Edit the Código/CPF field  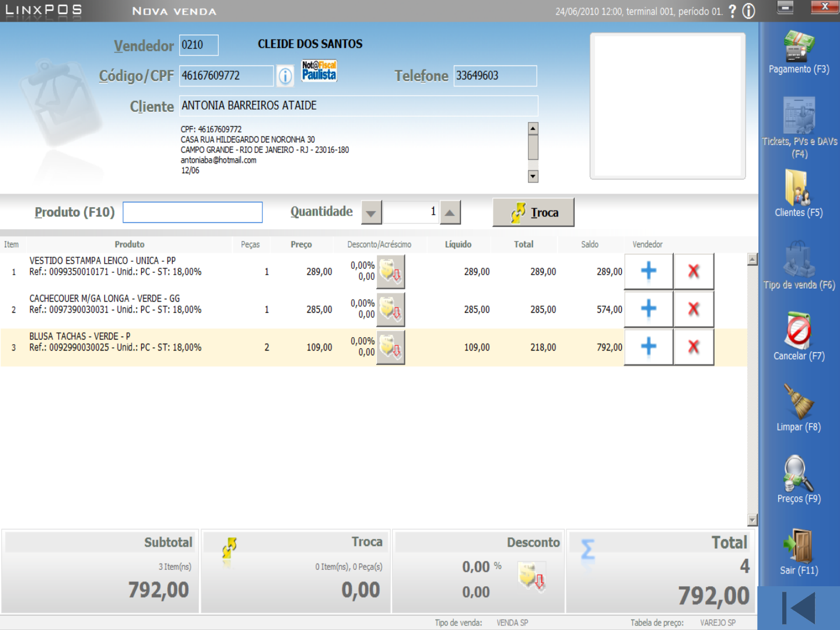[226, 76]
